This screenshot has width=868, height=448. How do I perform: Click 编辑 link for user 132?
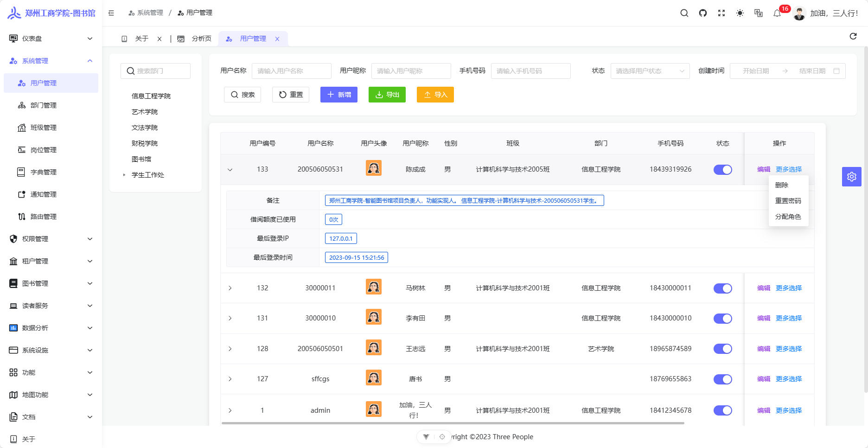click(x=764, y=288)
